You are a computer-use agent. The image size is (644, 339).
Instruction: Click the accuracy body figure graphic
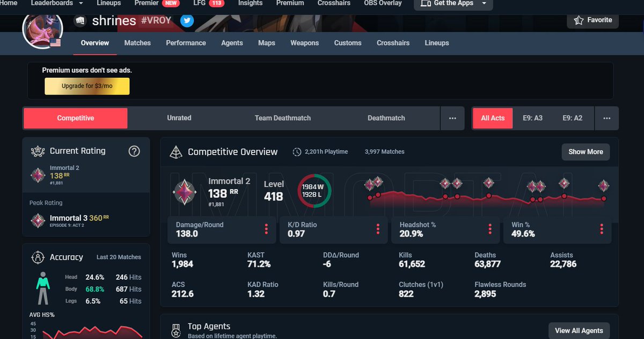pos(42,288)
